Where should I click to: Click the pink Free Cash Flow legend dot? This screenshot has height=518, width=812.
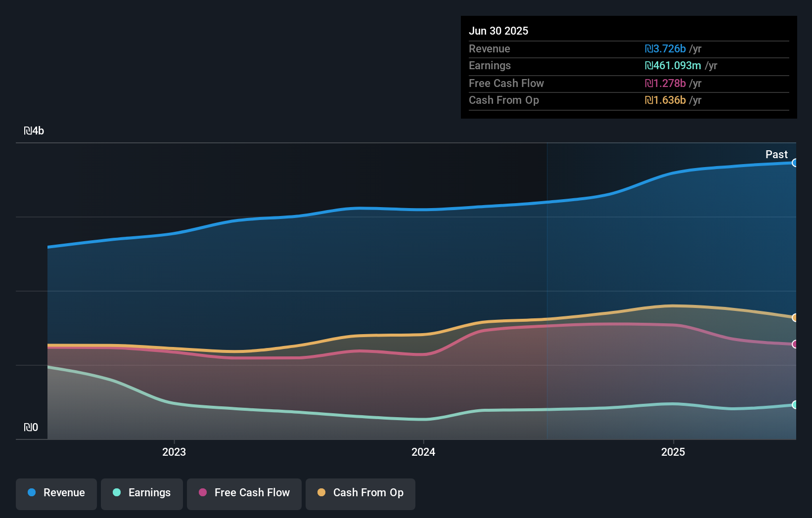tap(202, 492)
